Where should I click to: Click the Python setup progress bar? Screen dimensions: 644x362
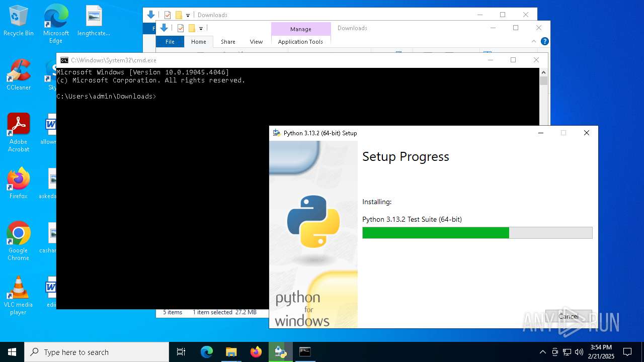[x=477, y=233]
